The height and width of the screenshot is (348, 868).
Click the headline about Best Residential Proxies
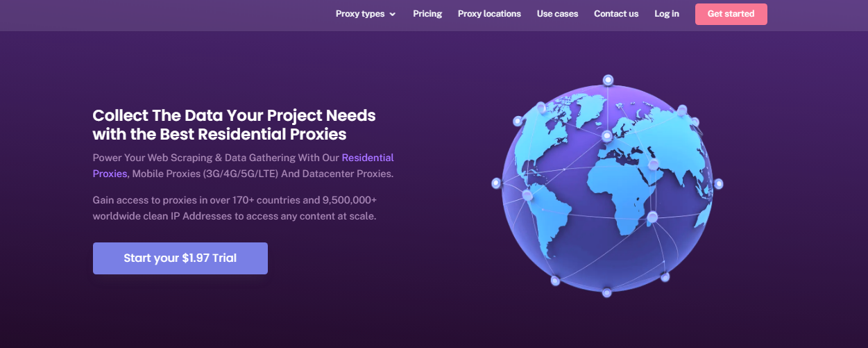point(235,124)
